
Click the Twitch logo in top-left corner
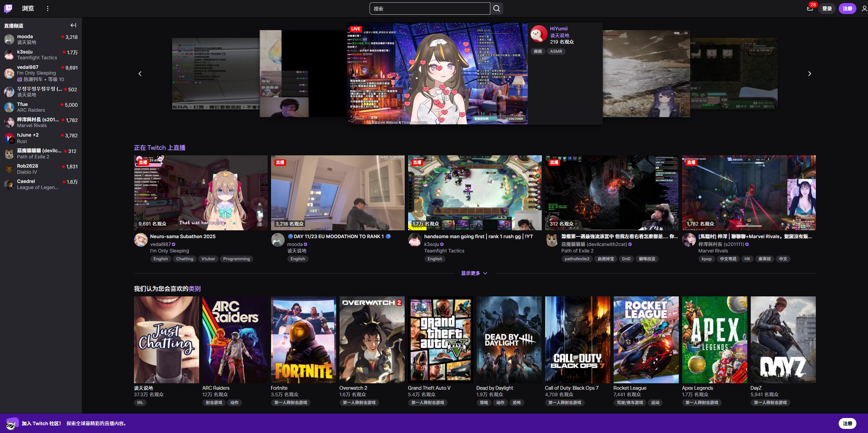[8, 8]
